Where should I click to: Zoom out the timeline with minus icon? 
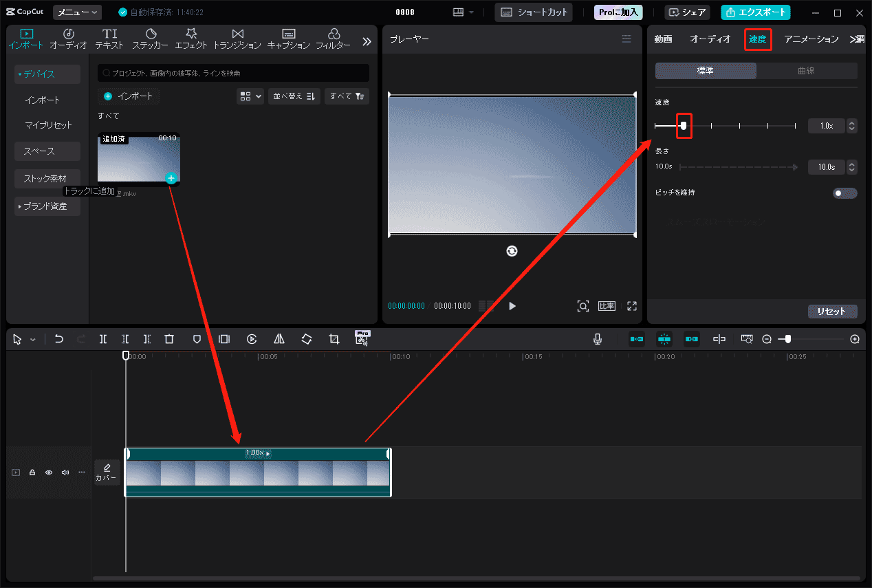(x=767, y=339)
